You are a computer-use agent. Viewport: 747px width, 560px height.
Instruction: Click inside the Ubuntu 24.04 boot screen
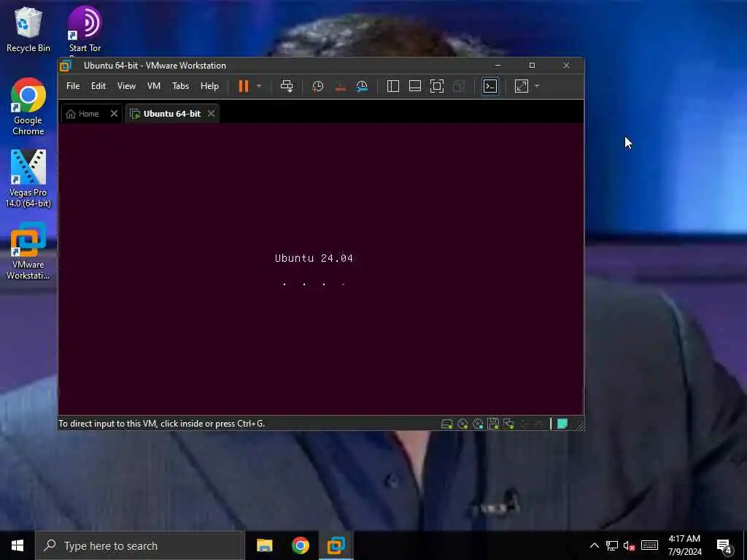point(321,269)
